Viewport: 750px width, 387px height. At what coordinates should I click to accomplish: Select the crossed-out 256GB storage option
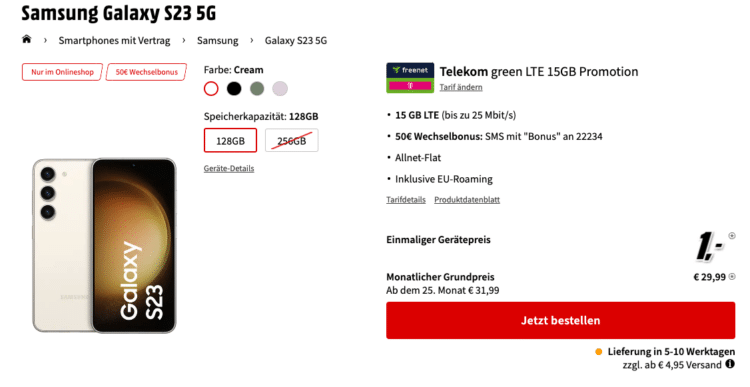(x=292, y=141)
